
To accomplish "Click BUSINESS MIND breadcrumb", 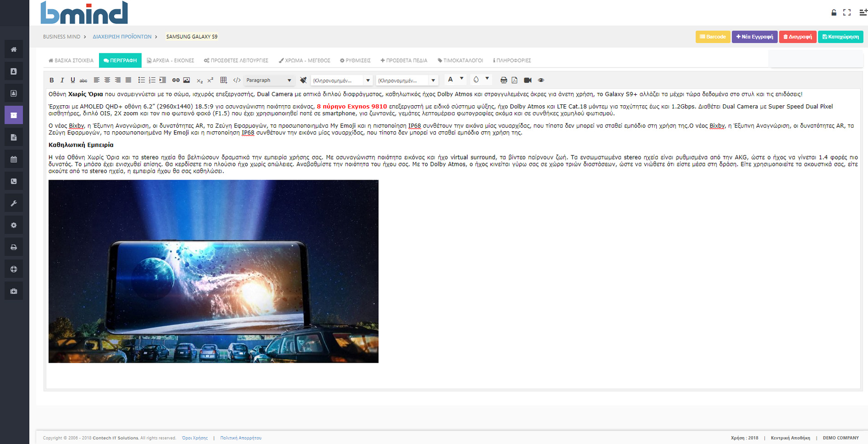I will [x=62, y=36].
